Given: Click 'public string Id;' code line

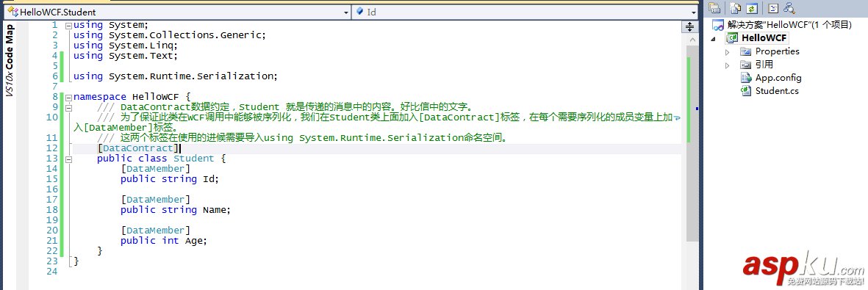Looking at the screenshot, I should pyautogui.click(x=169, y=179).
